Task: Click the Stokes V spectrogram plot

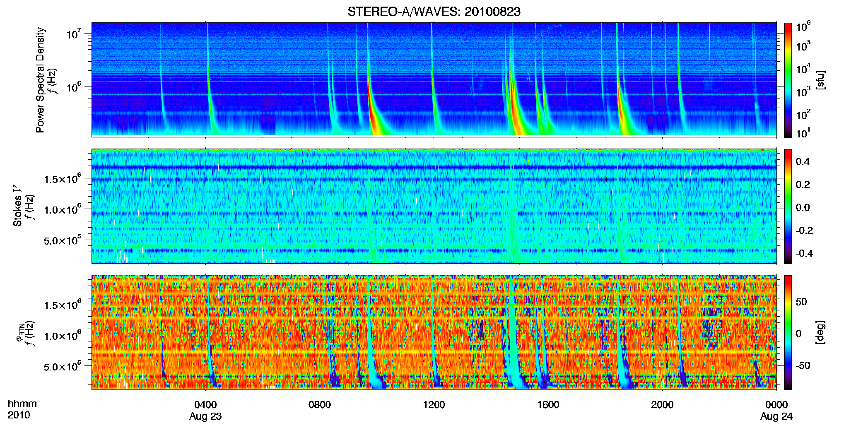Action: 434,206
